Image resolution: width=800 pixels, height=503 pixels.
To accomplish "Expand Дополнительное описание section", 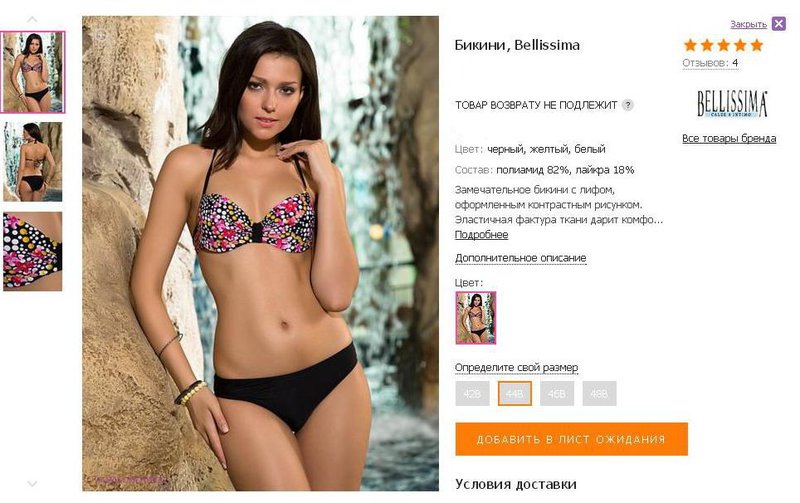I will click(520, 258).
